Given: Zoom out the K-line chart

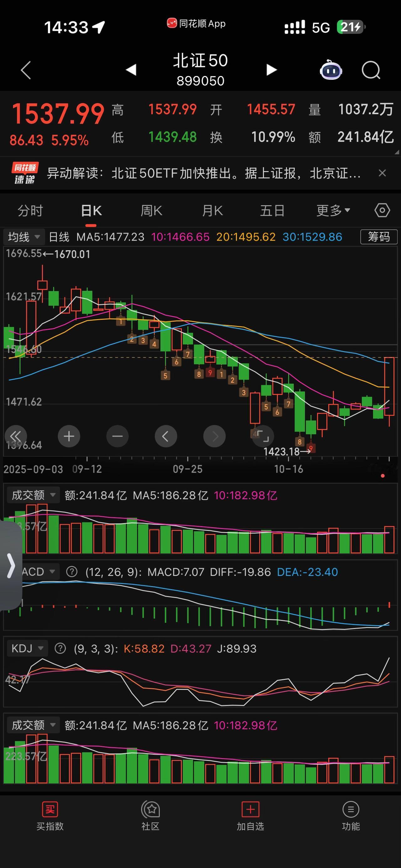Looking at the screenshot, I should click(117, 436).
